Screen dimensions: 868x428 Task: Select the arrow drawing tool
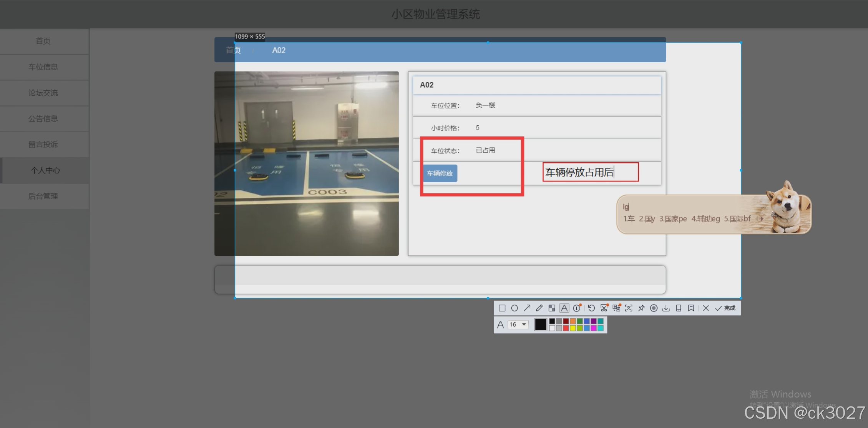[x=527, y=308]
